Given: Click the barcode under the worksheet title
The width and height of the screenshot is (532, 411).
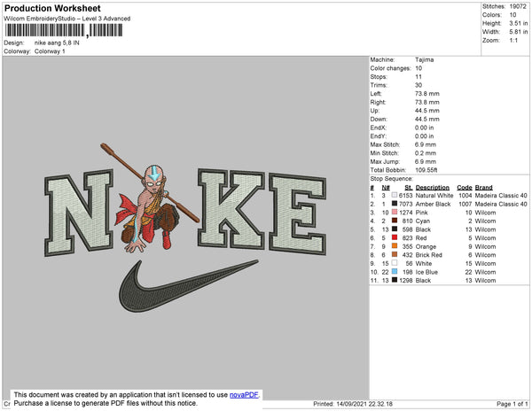Looking at the screenshot, I should pyautogui.click(x=64, y=30).
